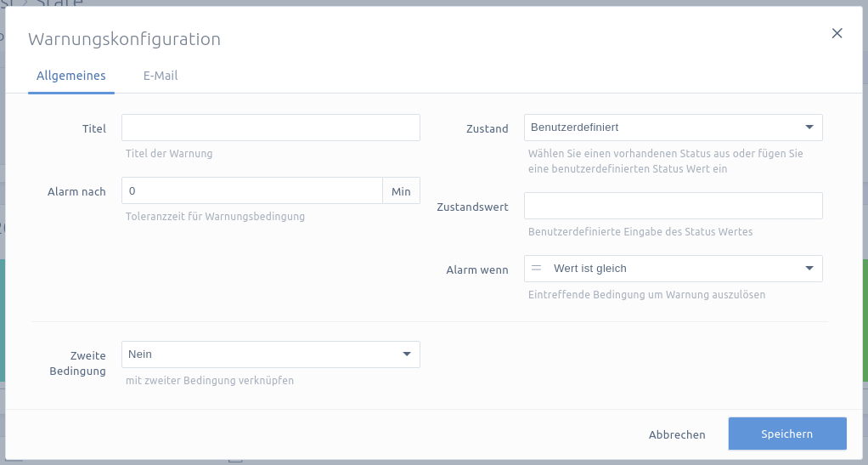Open the Zustand dropdown arrow
This screenshot has width=868, height=465.
(809, 128)
